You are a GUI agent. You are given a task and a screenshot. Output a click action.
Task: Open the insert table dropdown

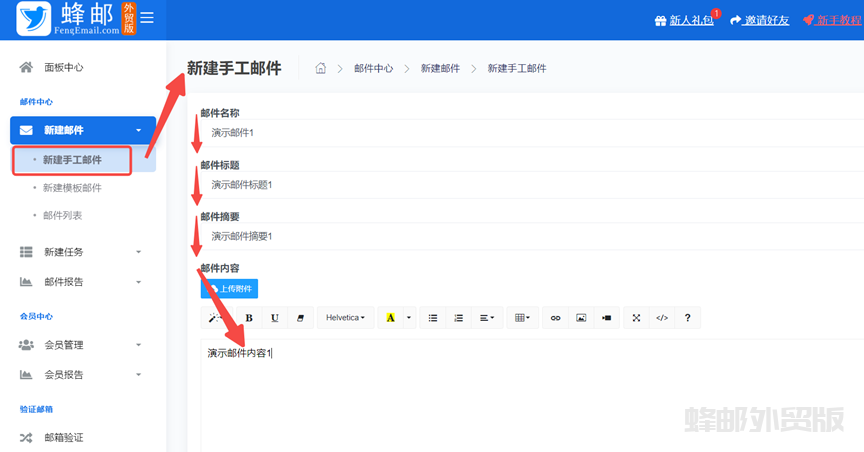pyautogui.click(x=522, y=318)
